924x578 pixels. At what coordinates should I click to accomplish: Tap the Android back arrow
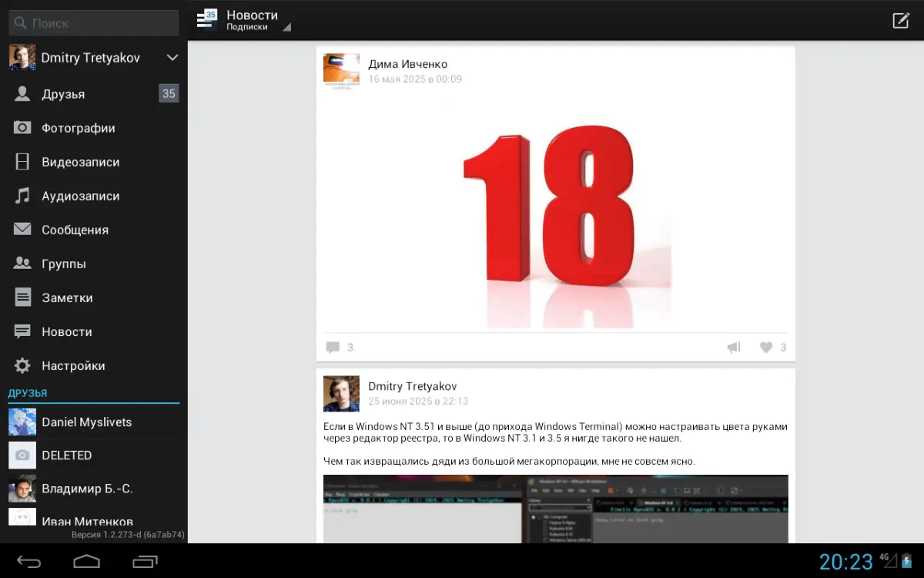pos(29,561)
